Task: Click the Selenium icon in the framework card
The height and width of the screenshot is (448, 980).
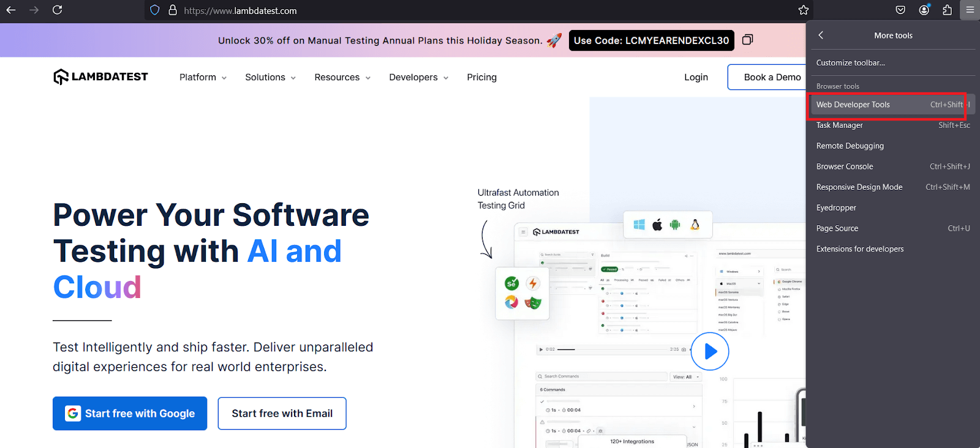Action: [x=511, y=283]
